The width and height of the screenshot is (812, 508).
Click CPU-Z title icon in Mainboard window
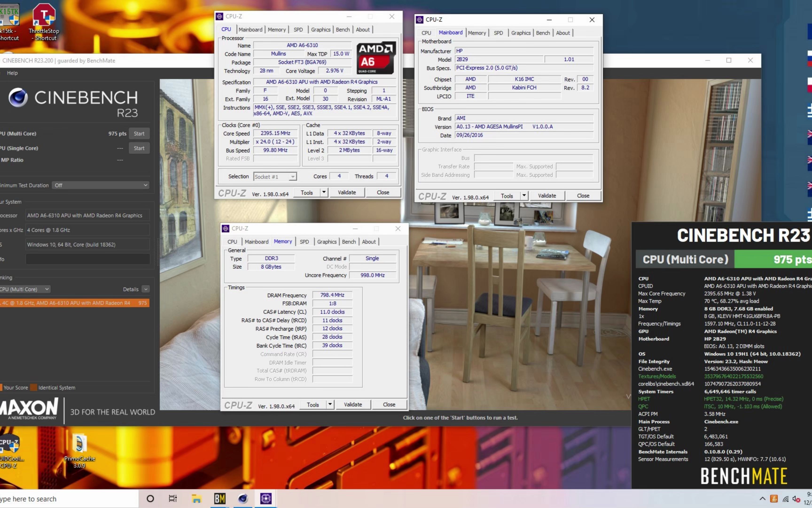click(x=419, y=20)
